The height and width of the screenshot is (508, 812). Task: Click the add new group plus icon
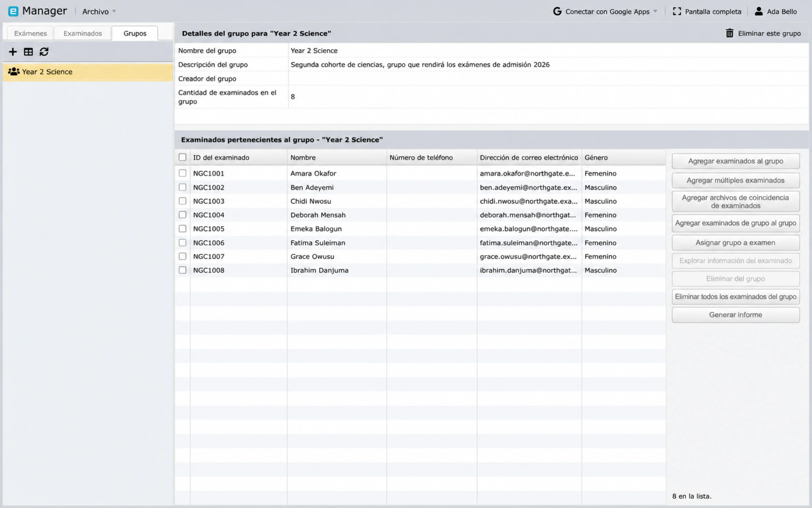tap(13, 52)
